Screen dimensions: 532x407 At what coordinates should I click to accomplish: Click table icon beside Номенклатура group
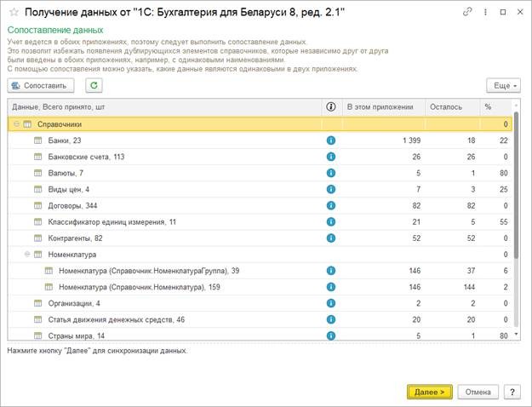tap(38, 255)
